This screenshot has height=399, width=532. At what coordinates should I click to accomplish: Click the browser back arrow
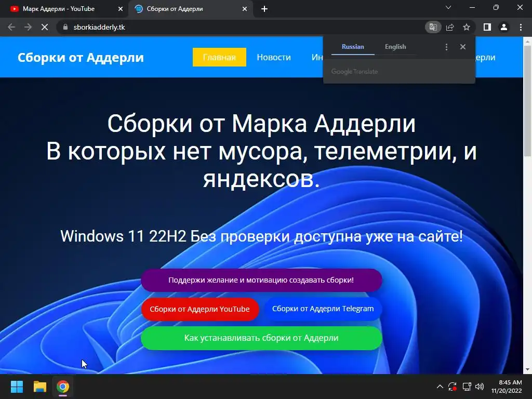pos(11,27)
